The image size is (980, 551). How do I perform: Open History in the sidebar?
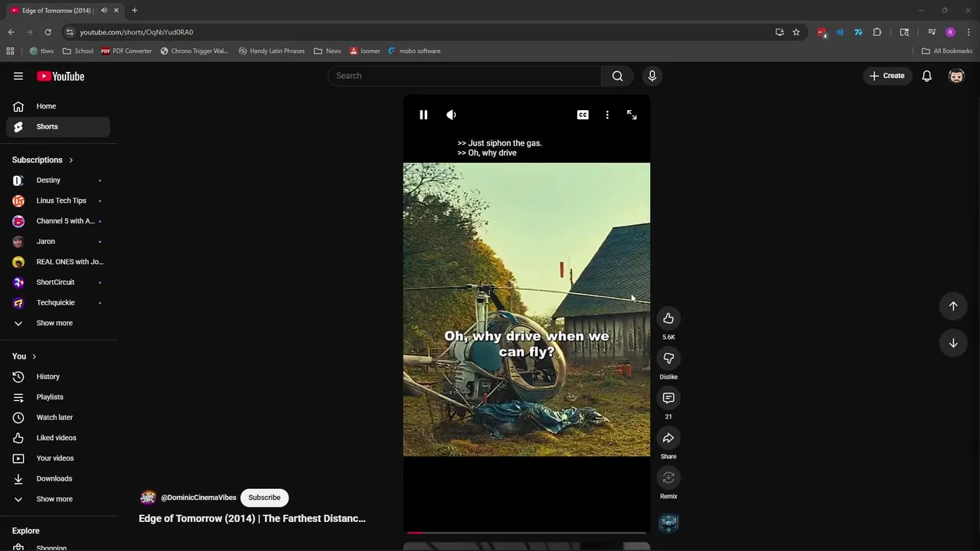pyautogui.click(x=58, y=377)
